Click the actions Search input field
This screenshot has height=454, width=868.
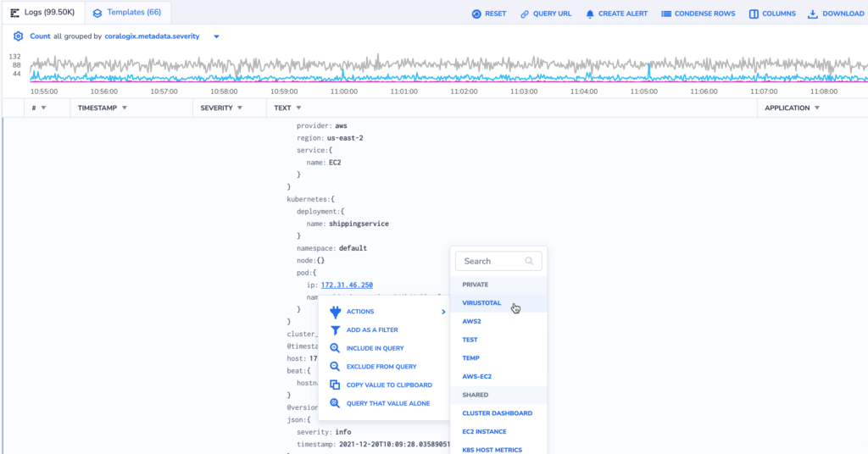coord(498,261)
